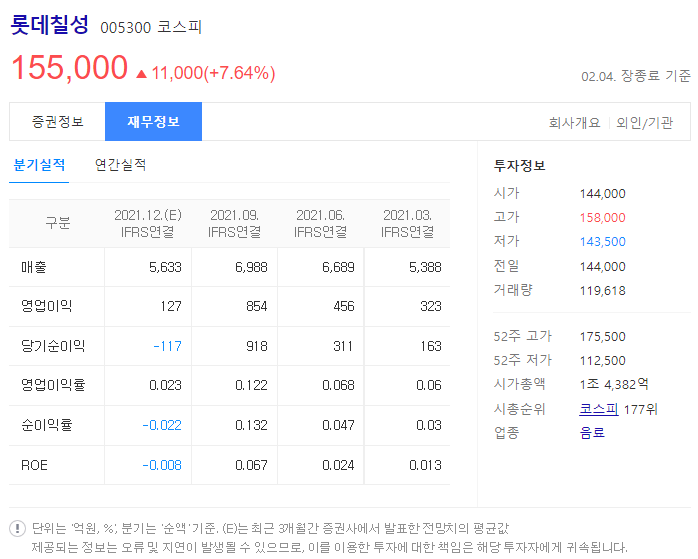Click operating profit value 854
The image size is (698, 559).
coord(257,306)
